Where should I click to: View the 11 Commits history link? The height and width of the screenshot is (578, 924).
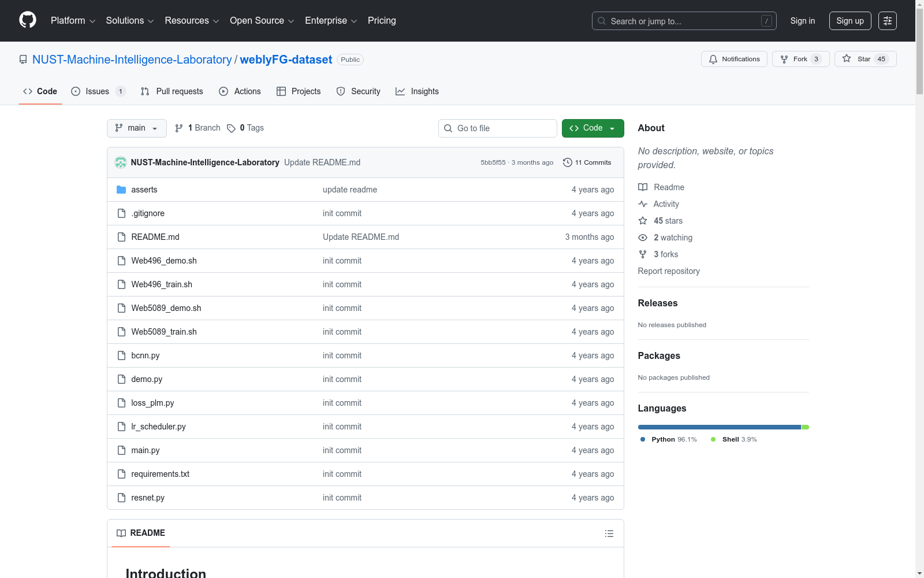587,162
